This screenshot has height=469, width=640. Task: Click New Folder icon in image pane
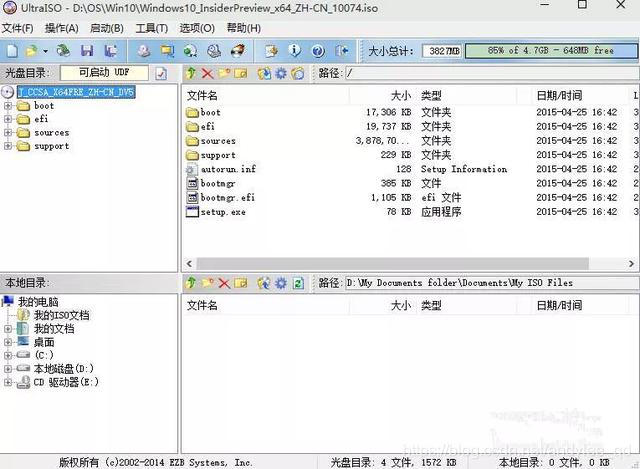click(224, 73)
